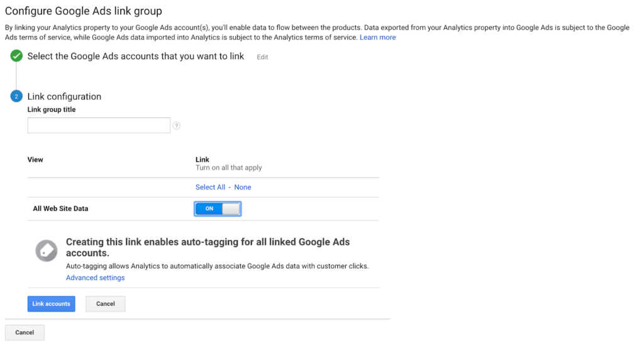Click 'Select the Google Ads accounts' step heading
644x348 pixels.
[136, 57]
